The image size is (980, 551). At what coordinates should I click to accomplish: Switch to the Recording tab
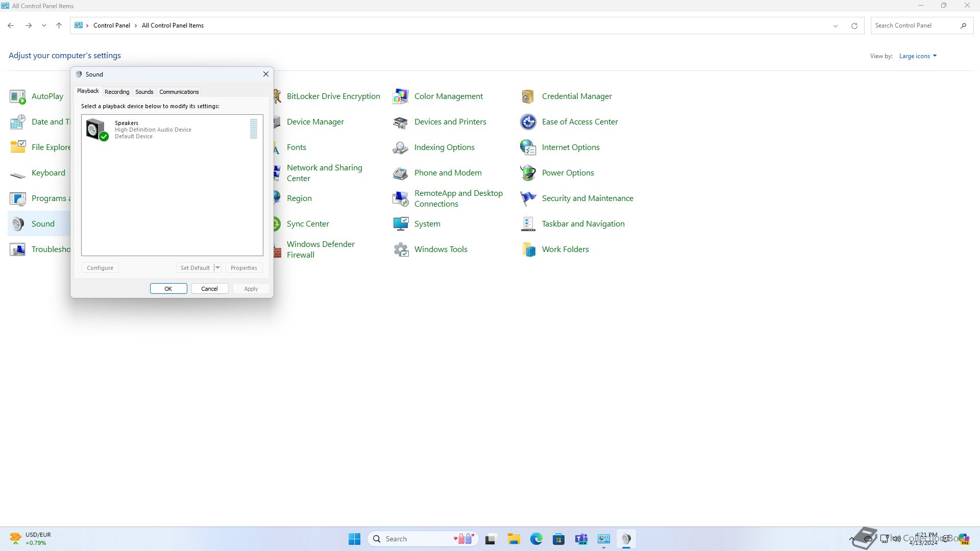point(117,92)
